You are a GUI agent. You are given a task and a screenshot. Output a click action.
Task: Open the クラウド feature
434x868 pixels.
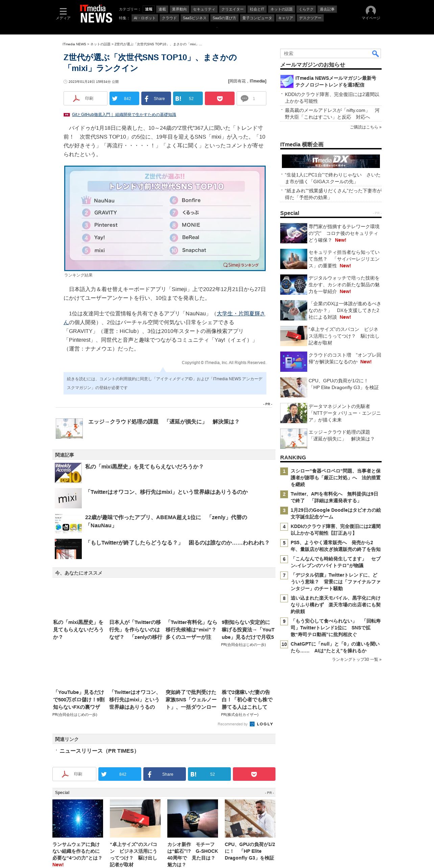pos(169,18)
